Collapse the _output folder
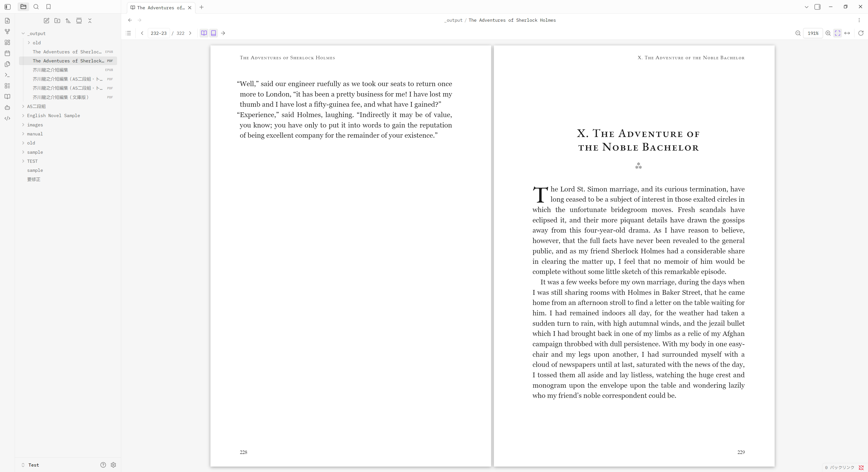Viewport: 868px width, 472px height. 23,33
